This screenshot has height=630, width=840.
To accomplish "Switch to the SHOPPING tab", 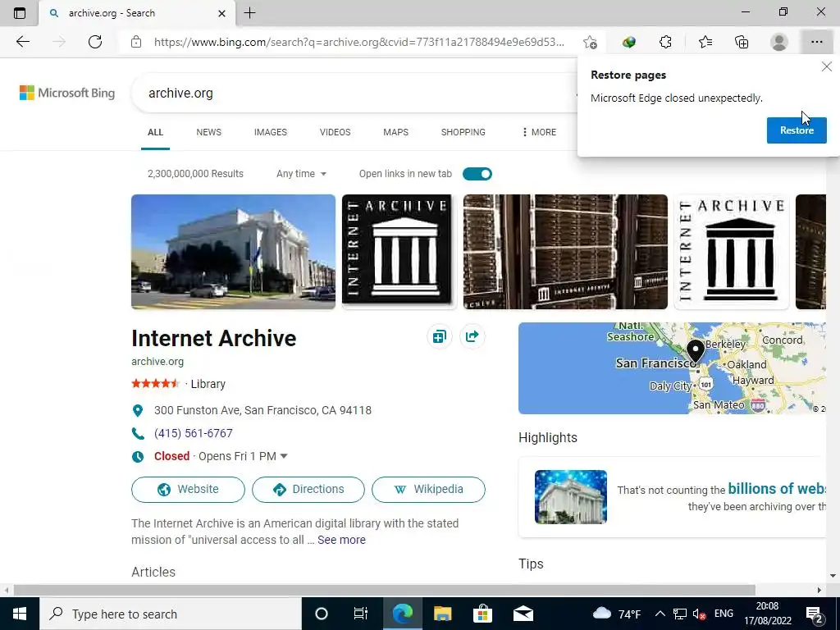I will (463, 132).
